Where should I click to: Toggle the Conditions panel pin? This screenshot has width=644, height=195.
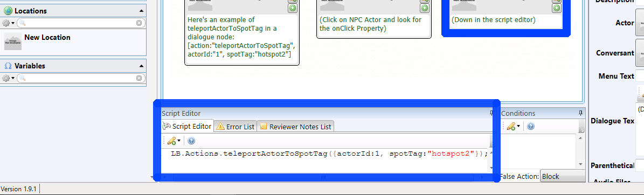pyautogui.click(x=580, y=113)
